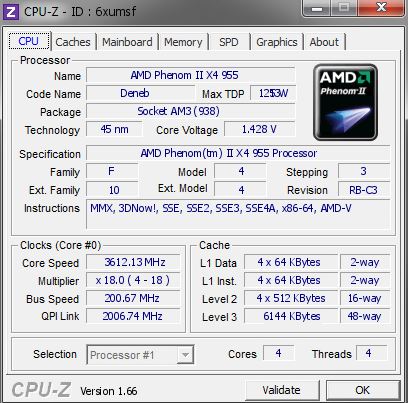This screenshot has height=403, width=408.
Task: Open the About tab
Action: pos(324,42)
